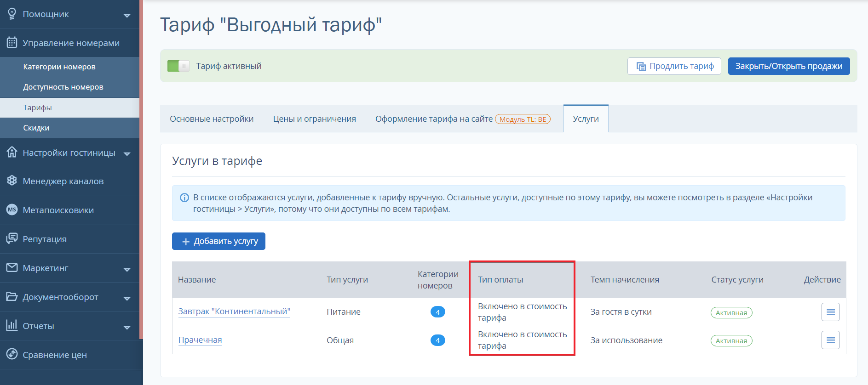Open Категории номеров in sidebar
Screen dimensions: 868x385
pos(69,67)
